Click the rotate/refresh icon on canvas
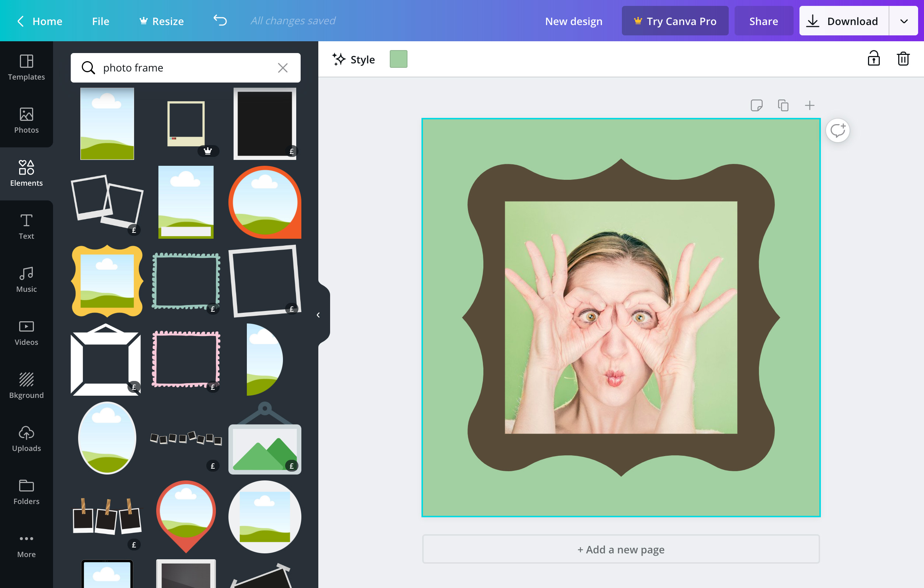 (x=839, y=130)
